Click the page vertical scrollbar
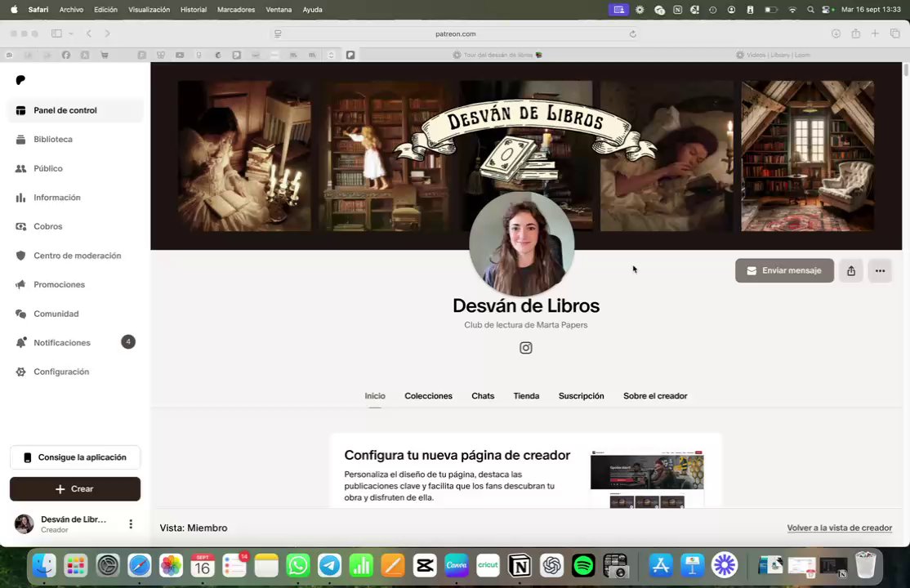910x588 pixels. click(x=905, y=69)
